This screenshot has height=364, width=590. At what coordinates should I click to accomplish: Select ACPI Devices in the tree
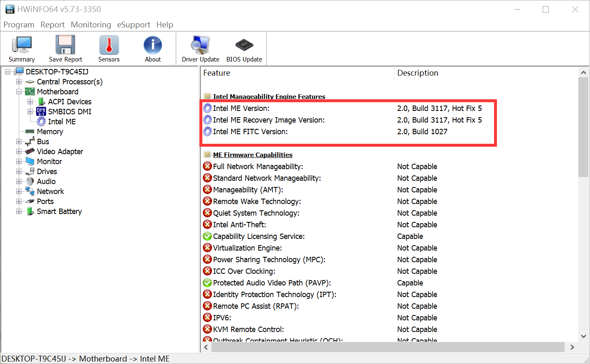(x=70, y=102)
